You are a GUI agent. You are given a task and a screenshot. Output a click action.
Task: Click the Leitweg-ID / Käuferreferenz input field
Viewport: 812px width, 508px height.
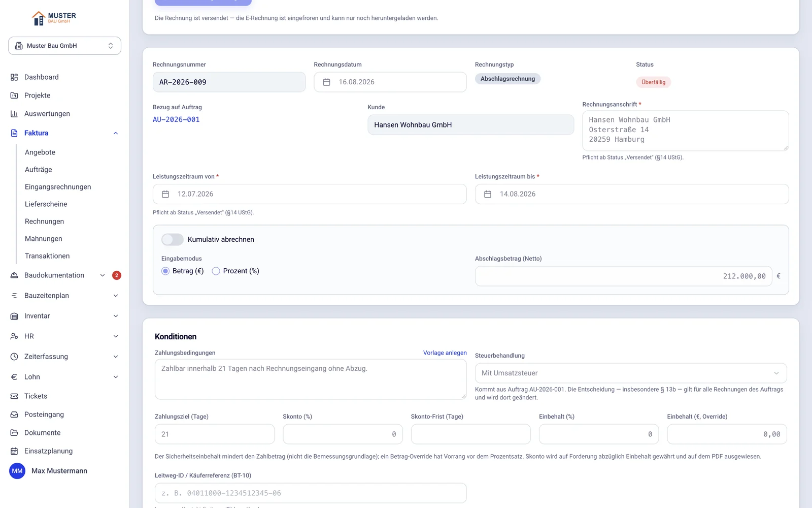tap(311, 493)
